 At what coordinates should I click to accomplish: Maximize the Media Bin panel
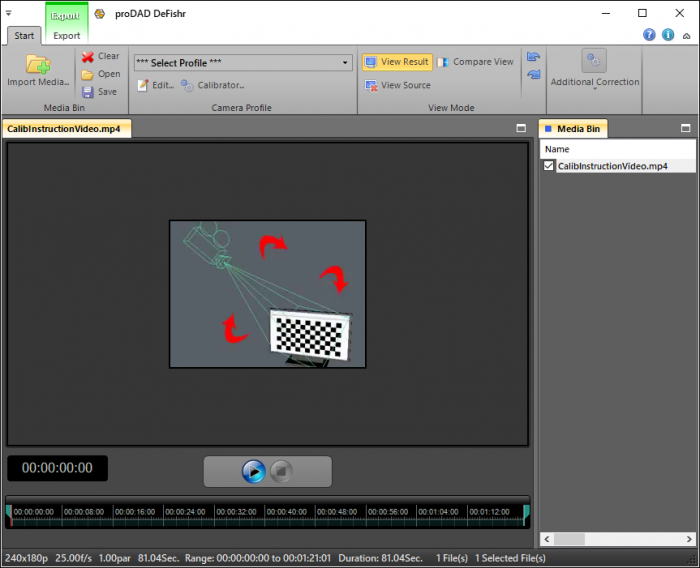[x=686, y=129]
